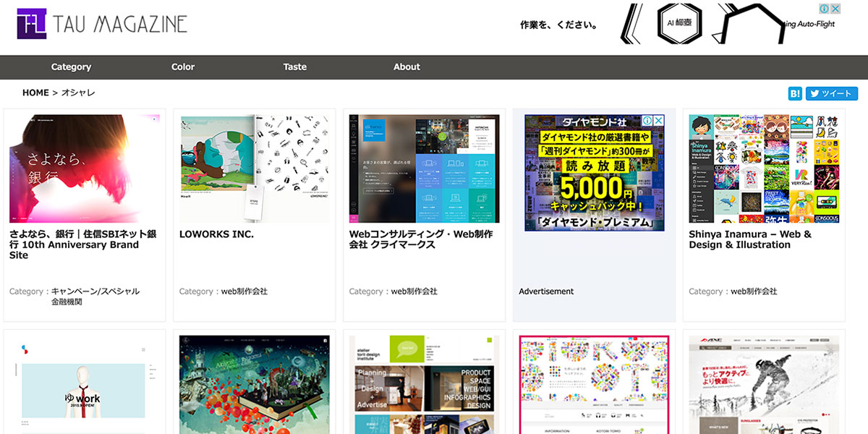
Task: Click the info icon on Diamond ad
Action: point(648,121)
